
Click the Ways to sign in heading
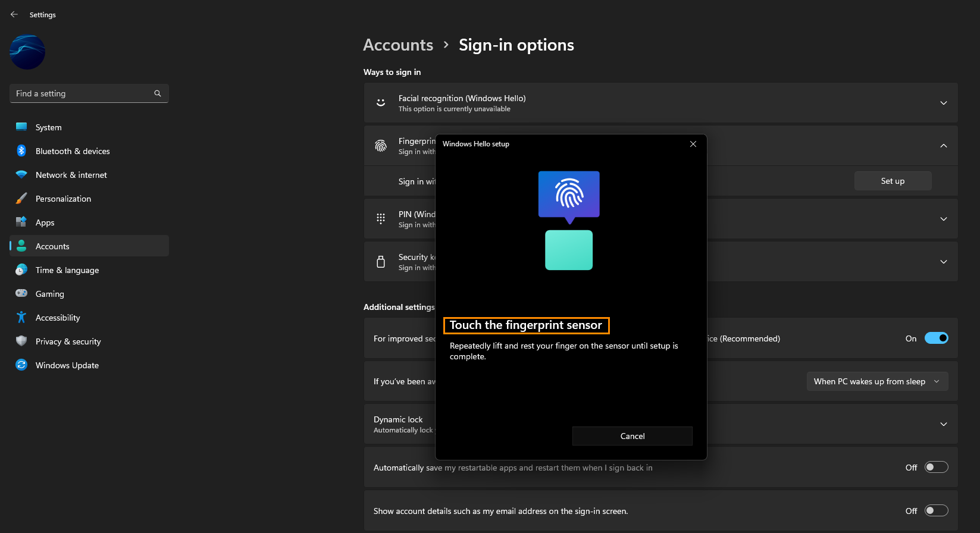click(392, 72)
